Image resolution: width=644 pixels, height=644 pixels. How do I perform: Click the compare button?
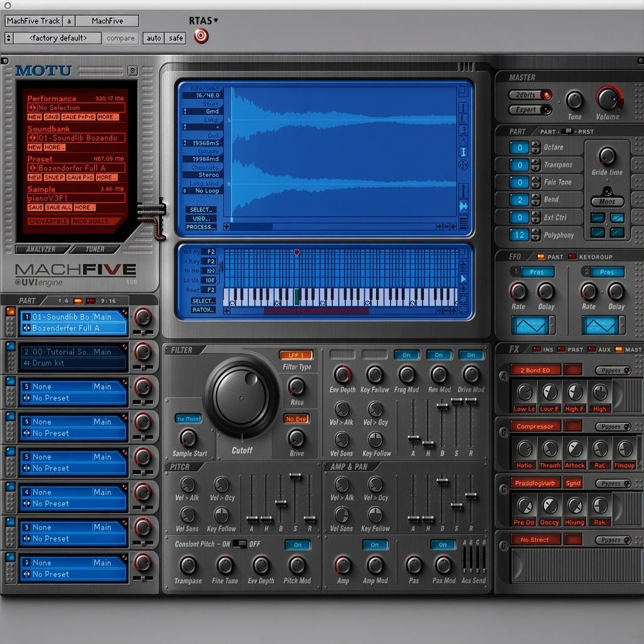[x=120, y=38]
